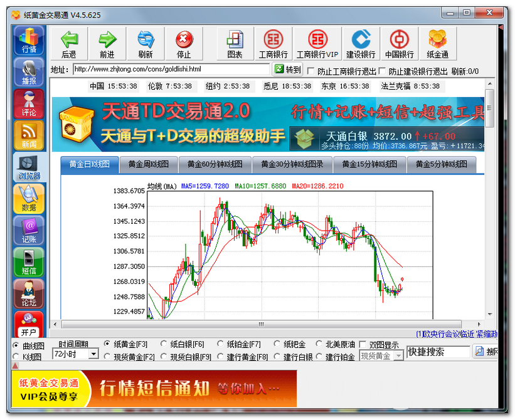Screen dimensions: 515x420
Task: Click the 搜 search button icon
Action: click(486, 352)
